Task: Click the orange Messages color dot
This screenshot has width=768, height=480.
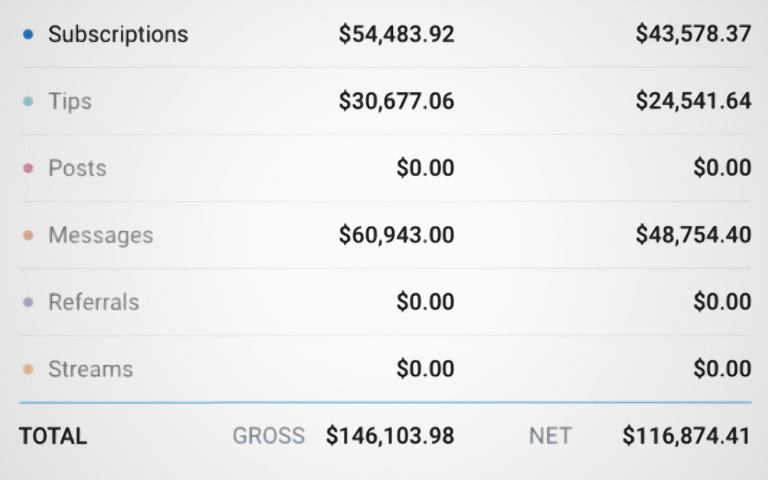Action: tap(28, 235)
